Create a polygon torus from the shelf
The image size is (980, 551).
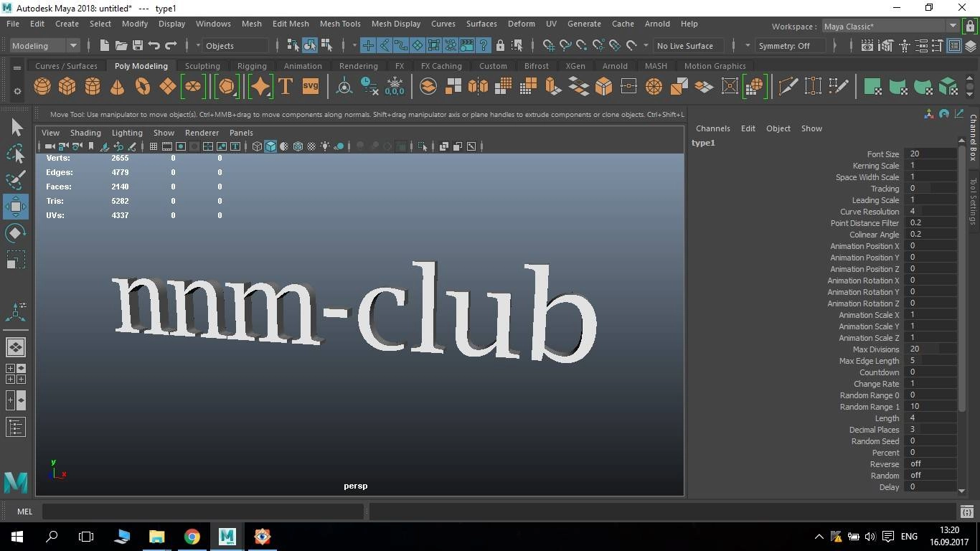[143, 87]
